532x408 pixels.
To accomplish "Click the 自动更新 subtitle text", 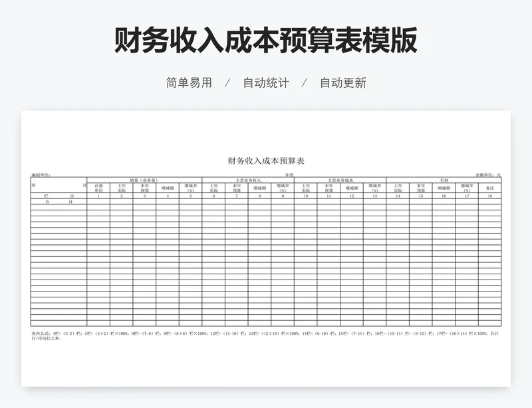I will (343, 83).
